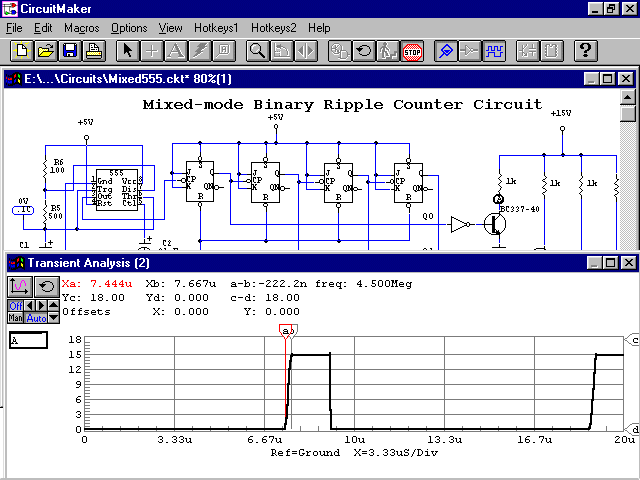Open Help using the question mark icon
The image size is (640, 480).
tap(587, 50)
